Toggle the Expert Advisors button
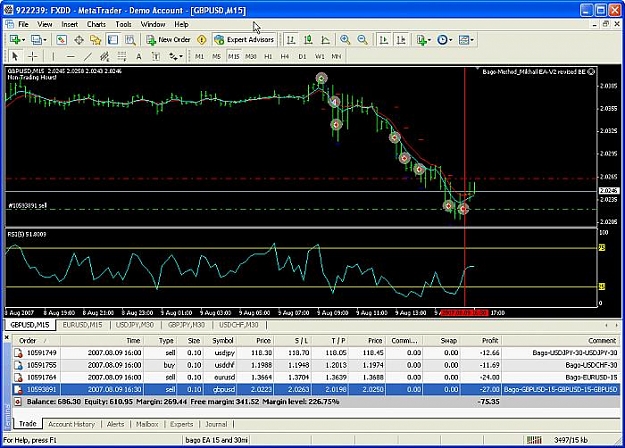625x448 pixels. coord(244,40)
